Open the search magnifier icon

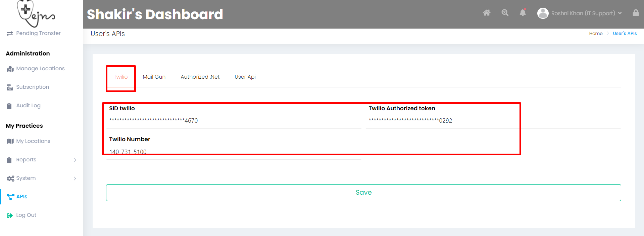point(505,13)
